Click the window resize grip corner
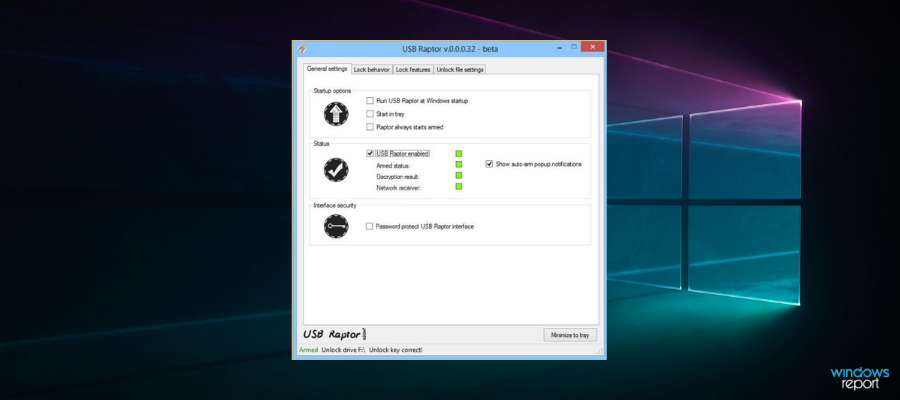This screenshot has height=400, width=900. point(600,351)
